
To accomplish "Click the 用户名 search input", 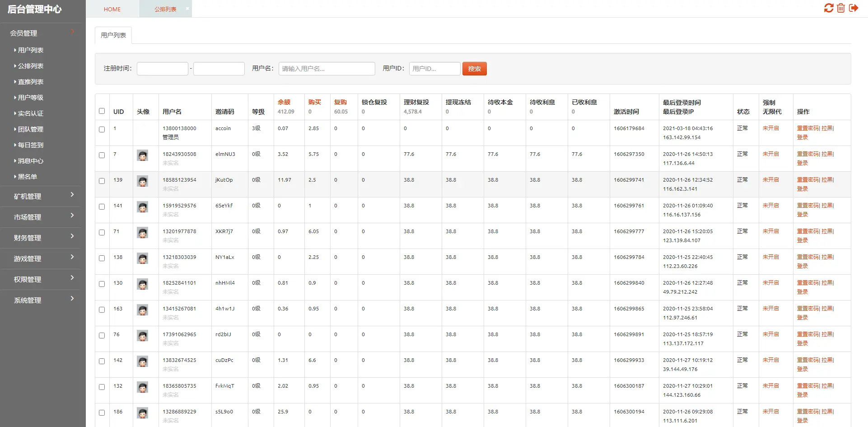I will click(327, 69).
